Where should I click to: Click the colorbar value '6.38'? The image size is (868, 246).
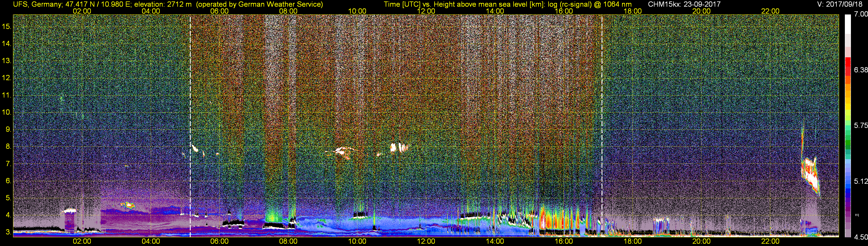[860, 70]
